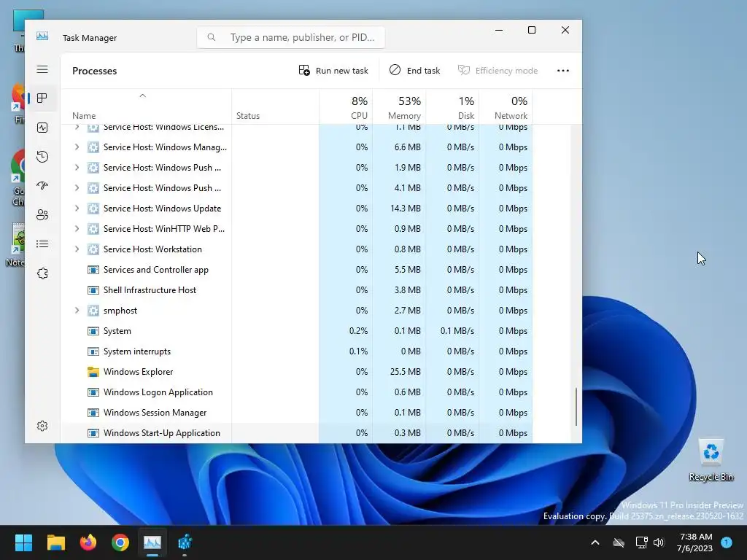Click the 25.5 MB memory value

(405, 372)
